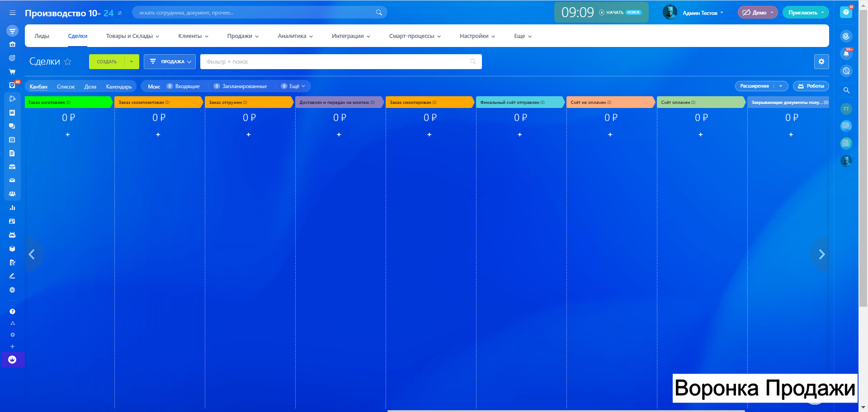Open the documents page icon in sidebar
The image size is (868, 412).
12,153
